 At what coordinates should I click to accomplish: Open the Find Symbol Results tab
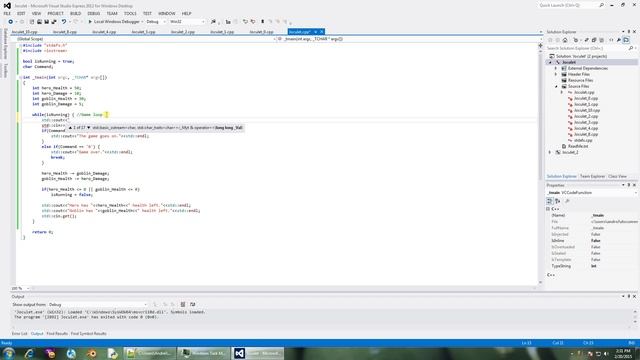click(x=89, y=334)
